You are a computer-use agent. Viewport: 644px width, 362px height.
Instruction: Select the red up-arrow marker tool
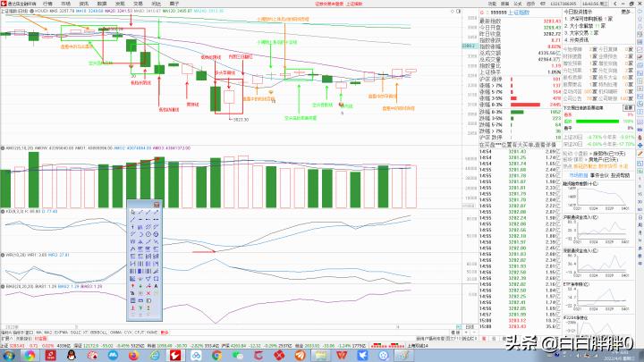click(132, 286)
